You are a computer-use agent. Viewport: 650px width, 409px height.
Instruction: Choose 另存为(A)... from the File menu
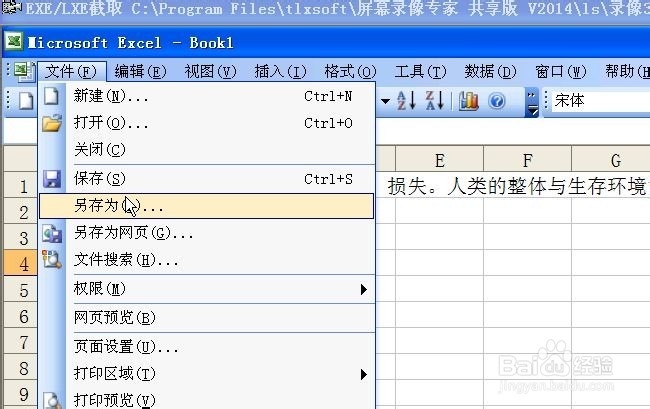point(207,206)
